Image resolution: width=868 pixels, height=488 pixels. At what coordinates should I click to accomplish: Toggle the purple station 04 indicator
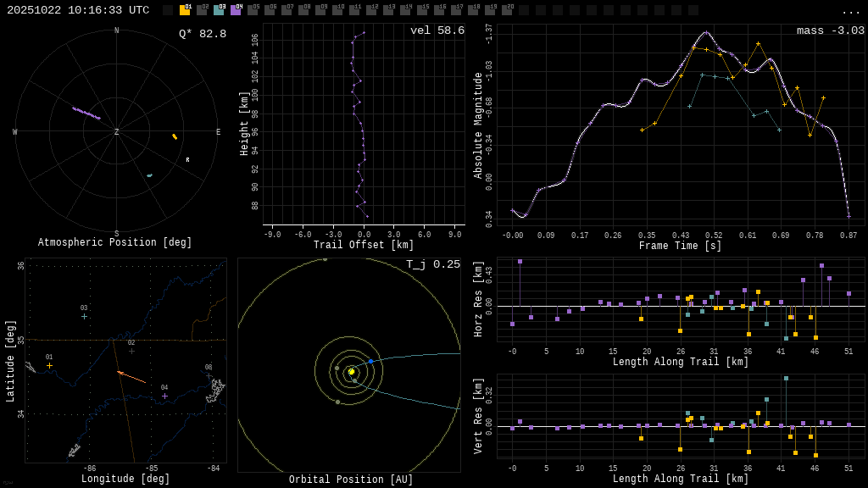[236, 10]
